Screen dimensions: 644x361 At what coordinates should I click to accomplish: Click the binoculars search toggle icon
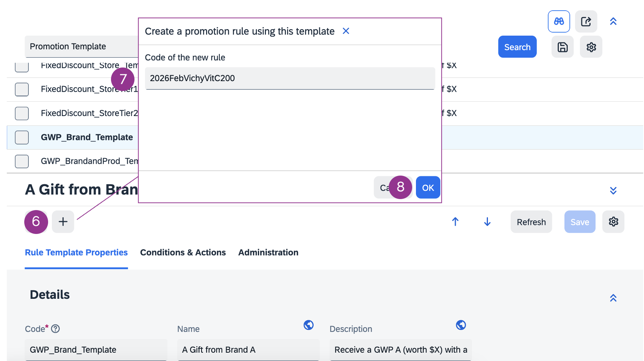pyautogui.click(x=559, y=22)
